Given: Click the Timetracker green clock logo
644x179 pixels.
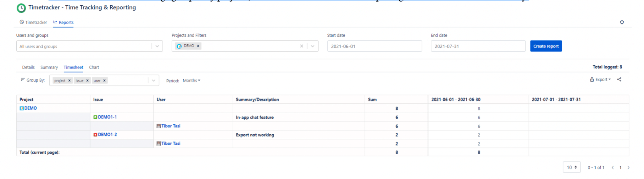Looking at the screenshot, I should pos(21,8).
